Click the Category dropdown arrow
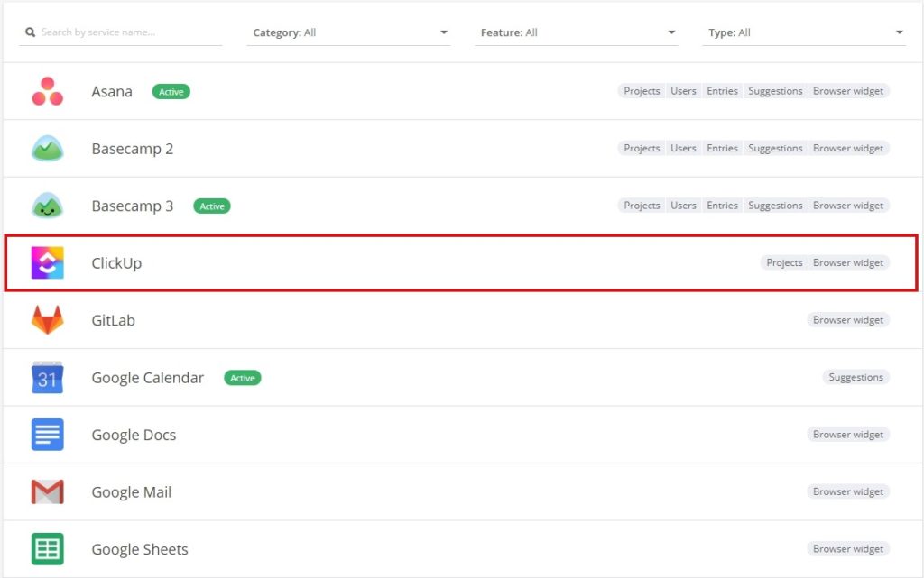924x578 pixels. coord(444,32)
